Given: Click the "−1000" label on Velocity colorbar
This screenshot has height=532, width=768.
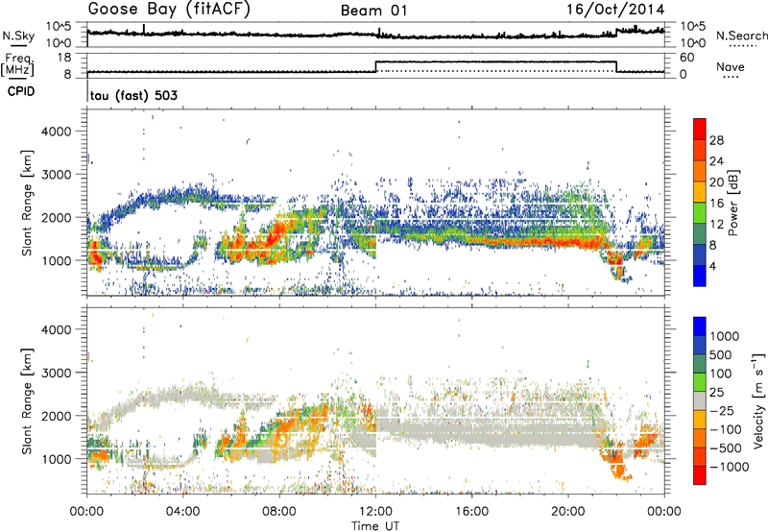Looking at the screenshot, I should 730,467.
